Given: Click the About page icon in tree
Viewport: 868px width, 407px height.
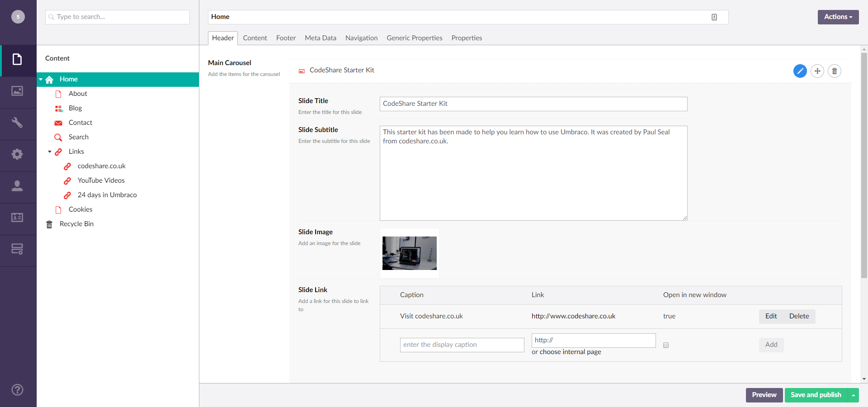Looking at the screenshot, I should [58, 94].
